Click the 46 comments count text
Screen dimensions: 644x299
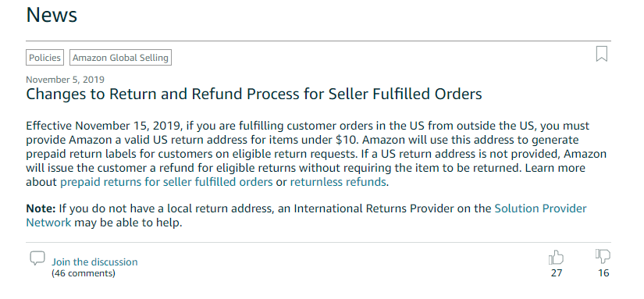pos(84,273)
